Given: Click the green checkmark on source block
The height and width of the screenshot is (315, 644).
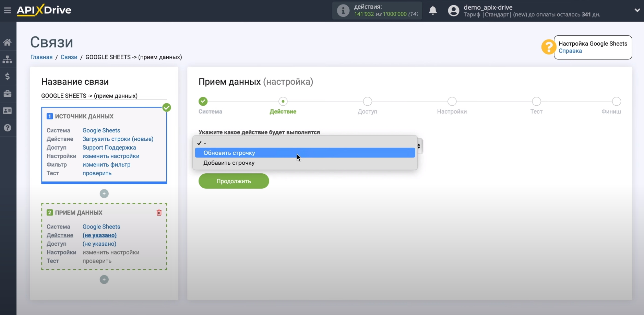Looking at the screenshot, I should (167, 107).
